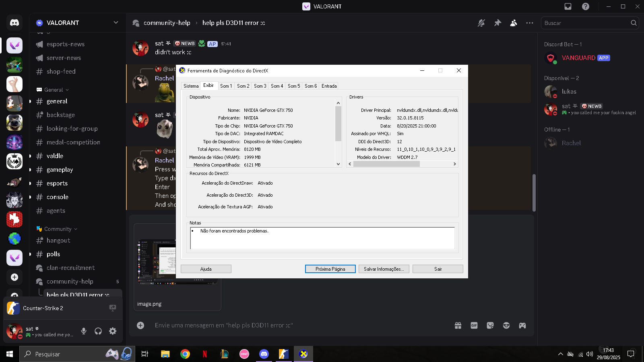Open the OK hand gesture server
The image size is (644, 362).
pos(14,84)
